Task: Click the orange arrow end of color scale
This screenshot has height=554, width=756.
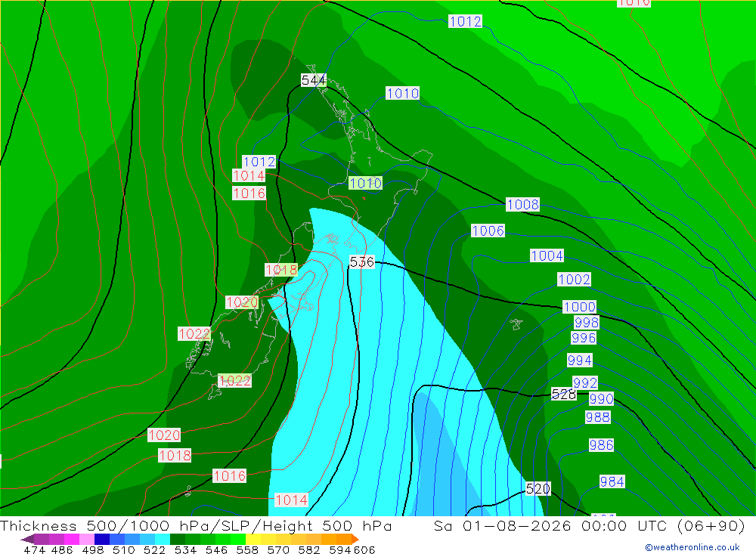Action: tap(355, 539)
